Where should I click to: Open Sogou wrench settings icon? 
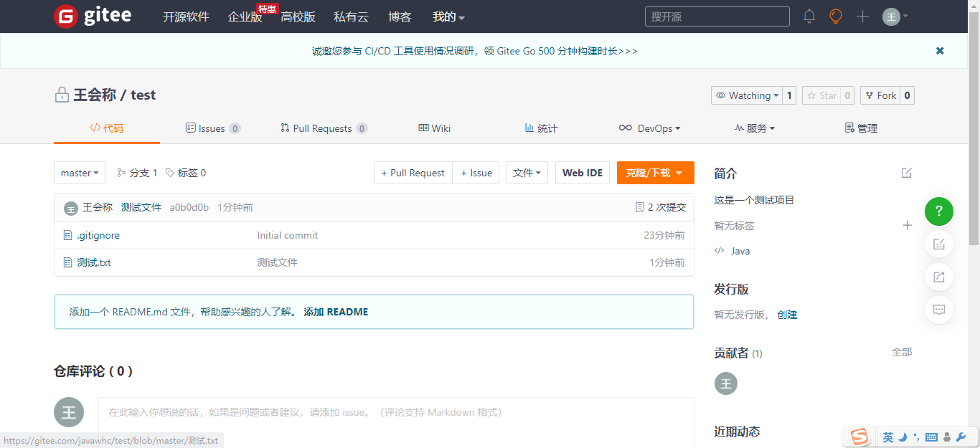pos(961,437)
